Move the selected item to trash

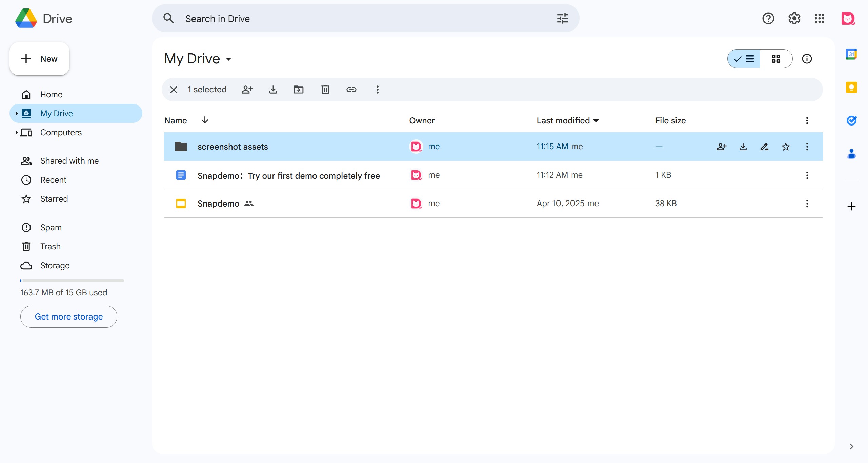(x=325, y=90)
